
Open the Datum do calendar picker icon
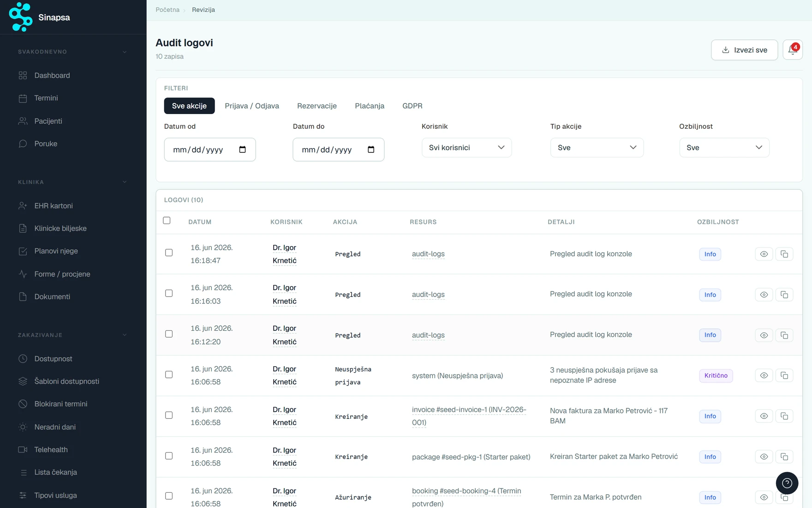pos(371,150)
